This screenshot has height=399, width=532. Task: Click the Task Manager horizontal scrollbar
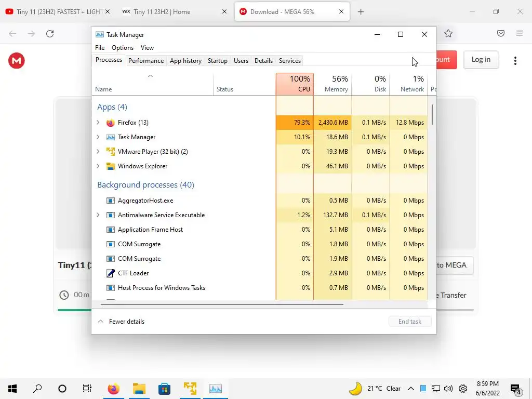point(222,304)
